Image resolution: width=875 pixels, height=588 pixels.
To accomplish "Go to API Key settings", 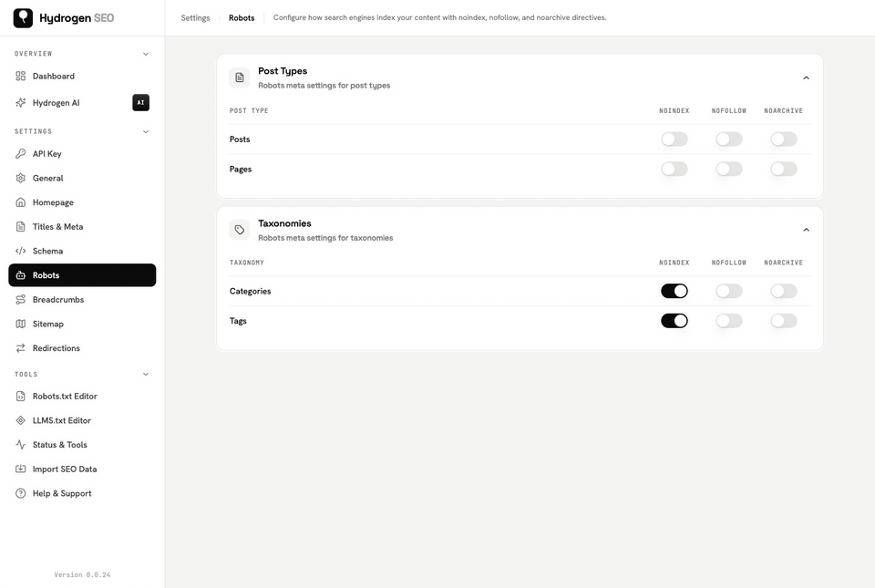I will (x=82, y=153).
